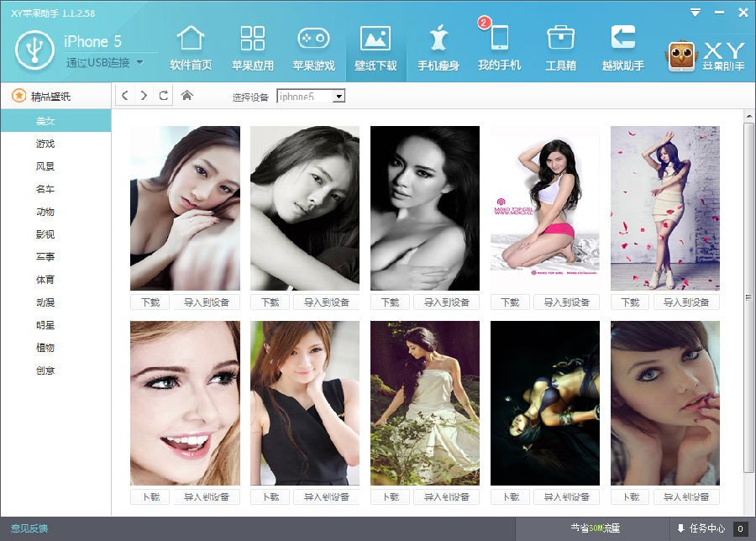The height and width of the screenshot is (541, 756).
Task: Open the title bar main menu triangle
Action: click(x=695, y=13)
